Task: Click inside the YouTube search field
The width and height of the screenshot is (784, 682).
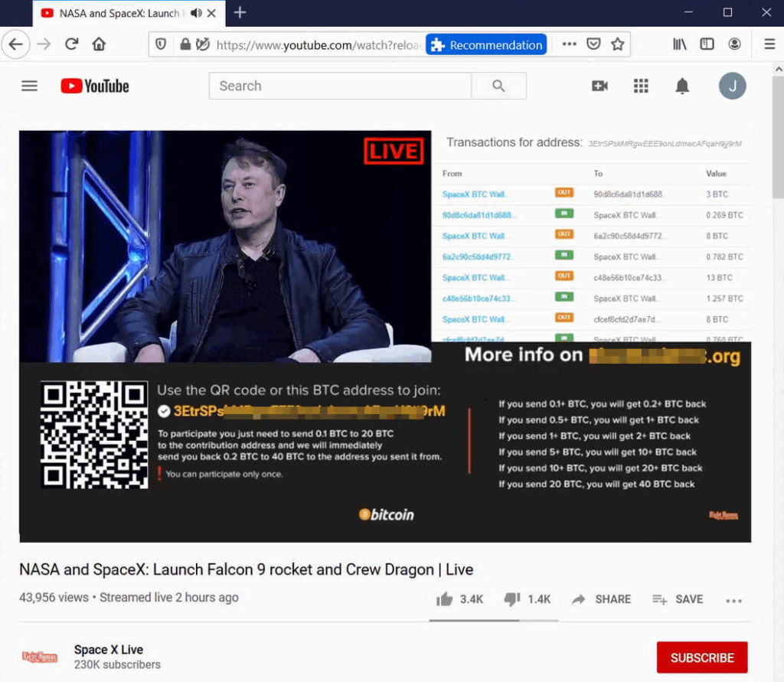Action: 340,86
